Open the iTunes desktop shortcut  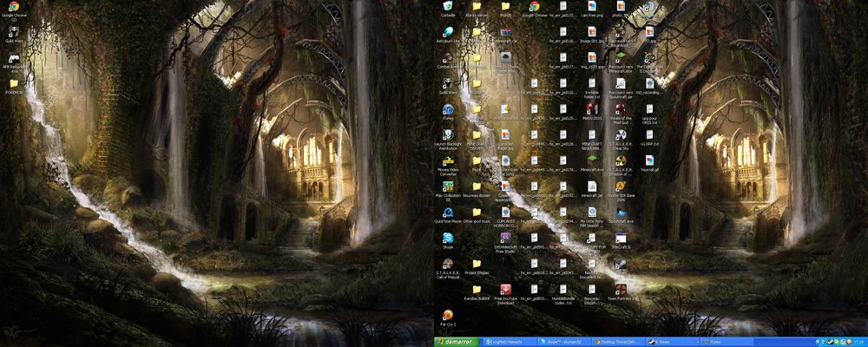(x=448, y=111)
